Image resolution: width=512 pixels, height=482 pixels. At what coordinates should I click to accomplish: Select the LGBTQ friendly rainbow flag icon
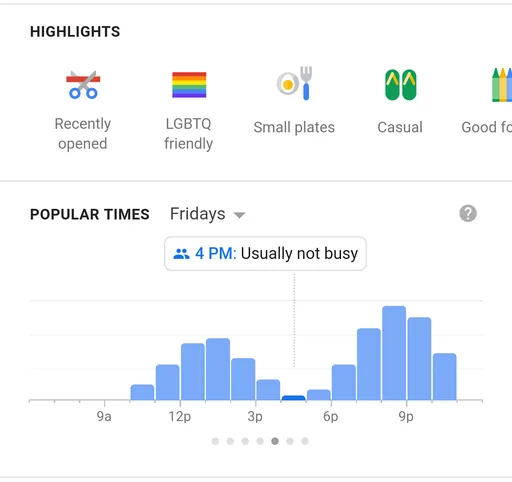coord(189,85)
